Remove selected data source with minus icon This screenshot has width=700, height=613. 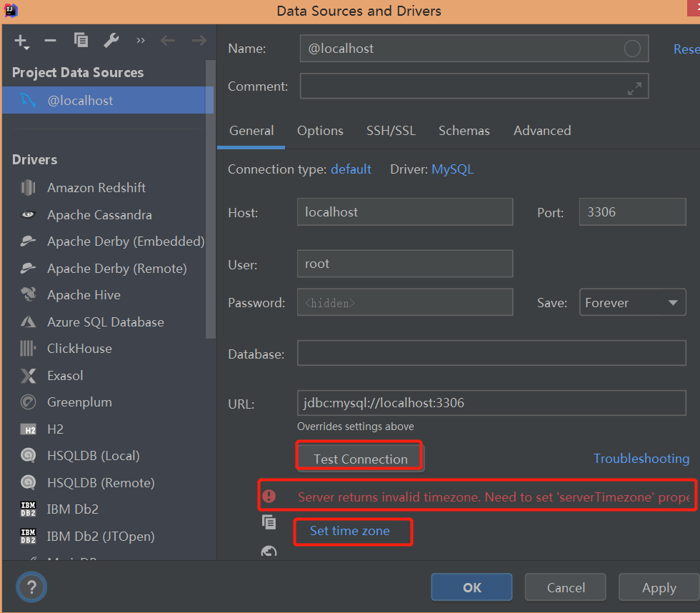(x=51, y=41)
